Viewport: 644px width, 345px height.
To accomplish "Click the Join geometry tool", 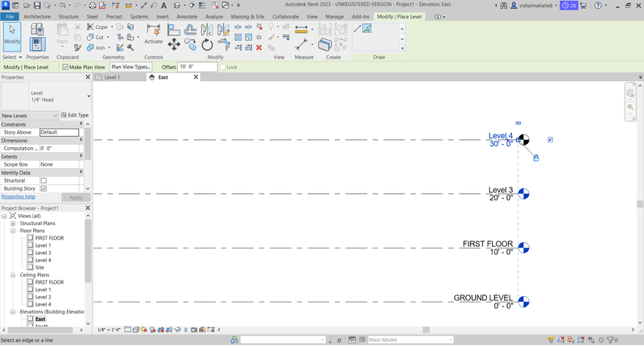I will pyautogui.click(x=96, y=47).
